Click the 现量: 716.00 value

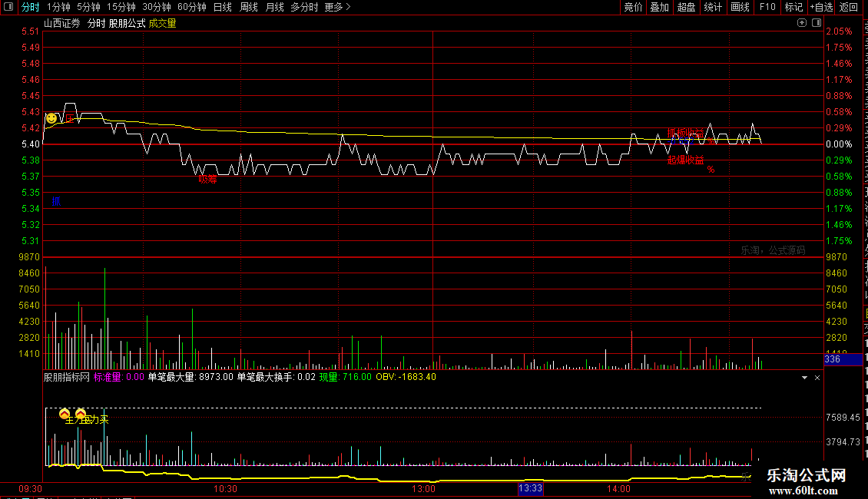pos(346,377)
